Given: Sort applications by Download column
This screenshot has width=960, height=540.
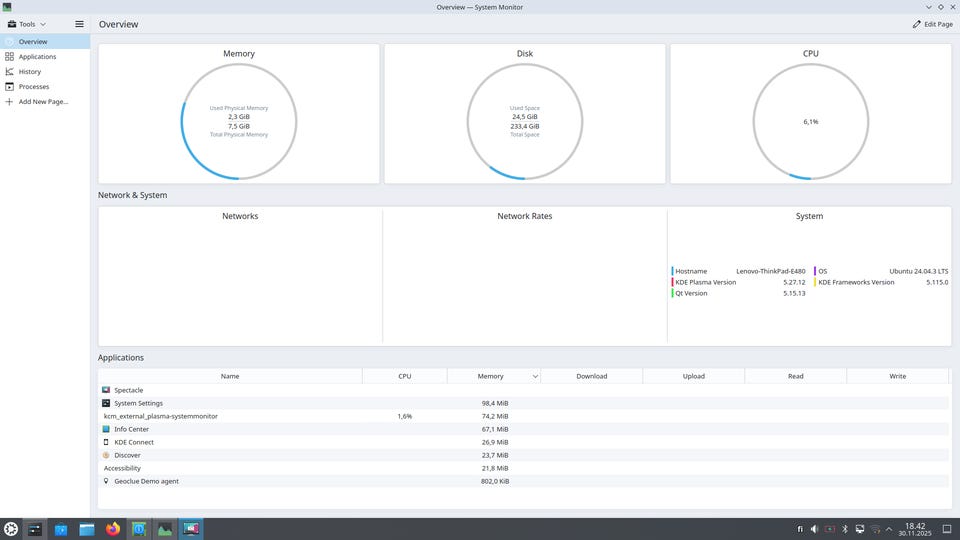Looking at the screenshot, I should click(591, 376).
